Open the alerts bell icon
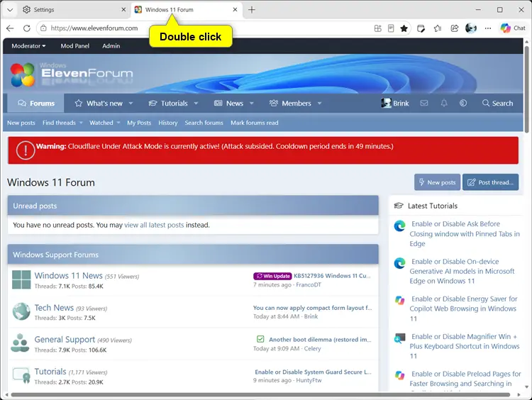This screenshot has height=400, width=532. pyautogui.click(x=444, y=103)
